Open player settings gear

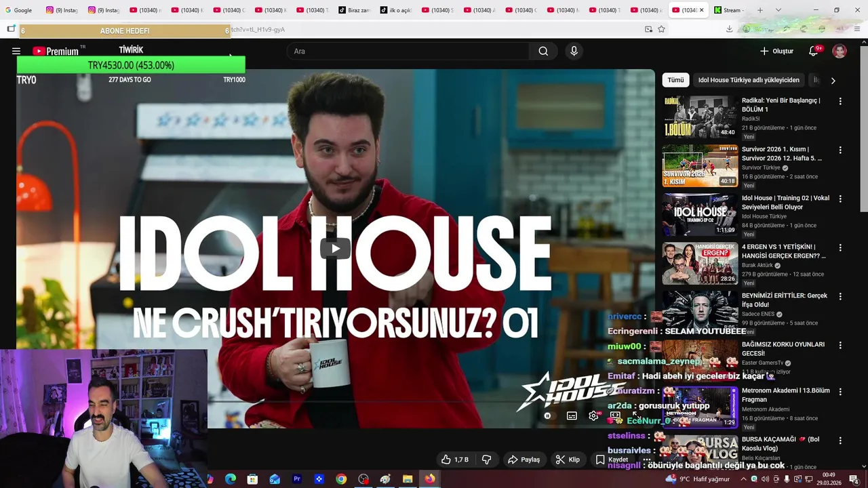[x=593, y=415]
